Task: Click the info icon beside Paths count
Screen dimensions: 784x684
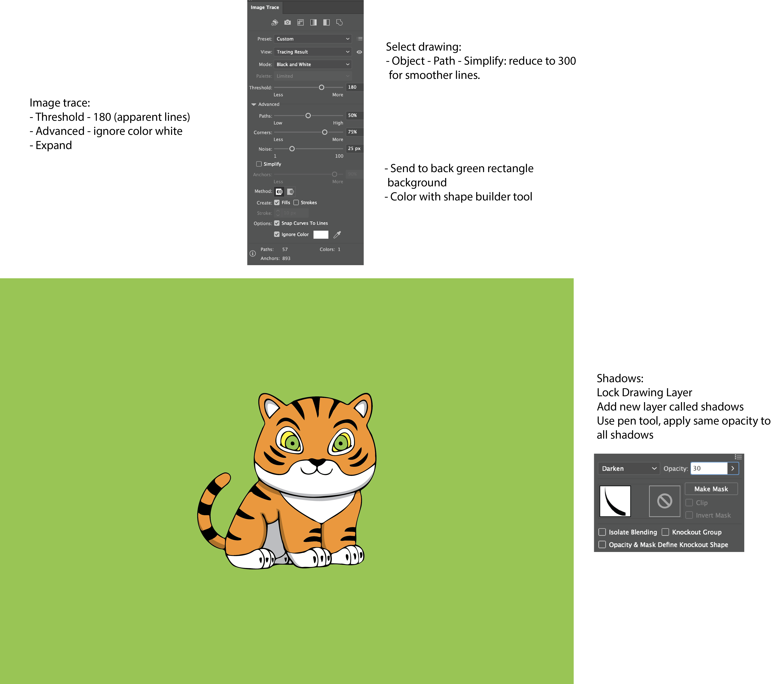Action: click(x=253, y=253)
